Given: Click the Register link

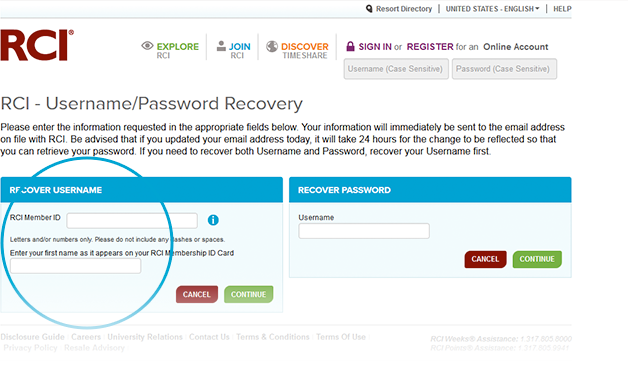Looking at the screenshot, I should [430, 47].
